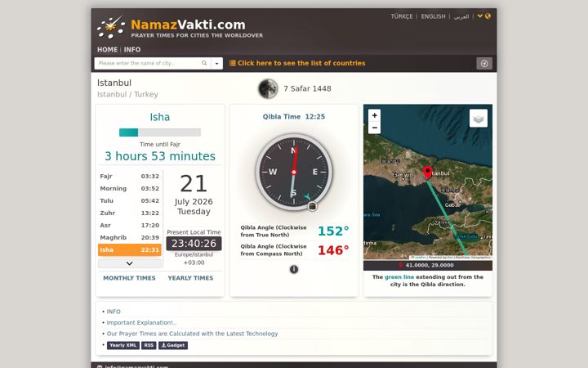Click the Qibla compass dial
588x368 pixels.
(x=294, y=172)
